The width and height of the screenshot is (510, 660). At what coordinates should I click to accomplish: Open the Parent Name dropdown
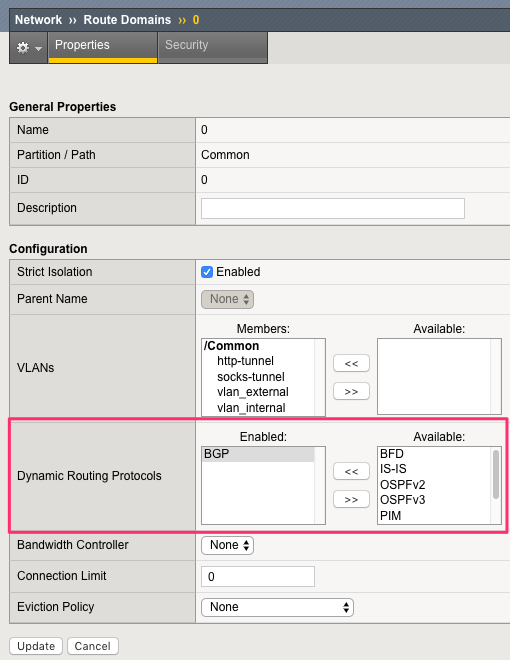(227, 299)
